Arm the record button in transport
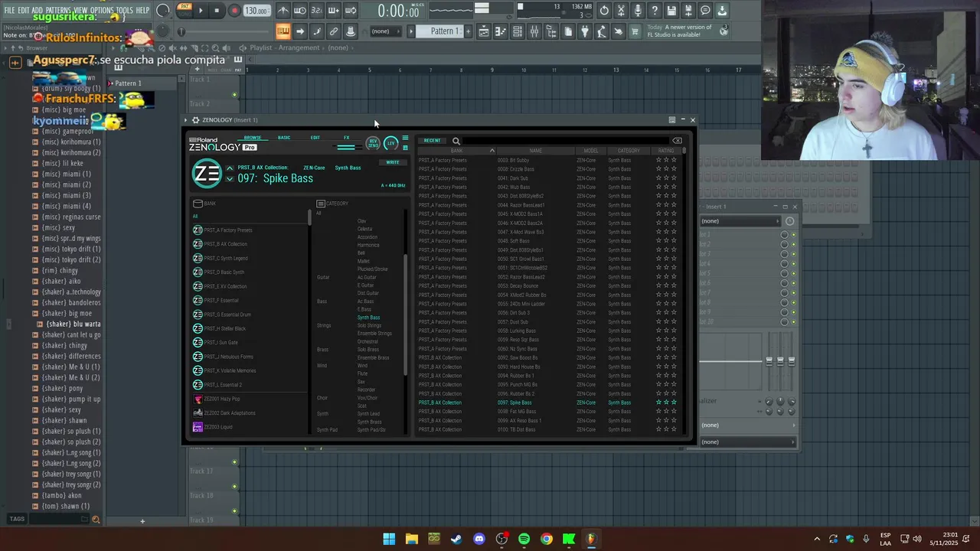 click(234, 11)
